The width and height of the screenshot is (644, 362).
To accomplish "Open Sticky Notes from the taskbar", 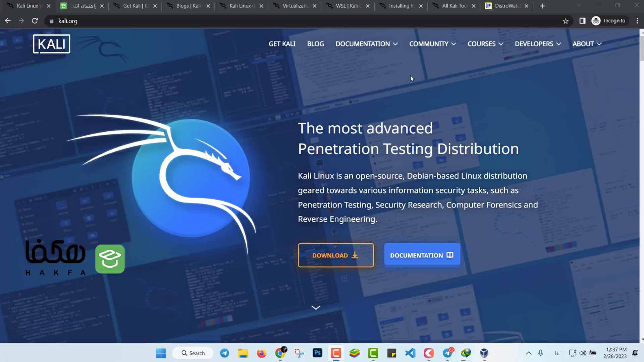I will click(391, 353).
